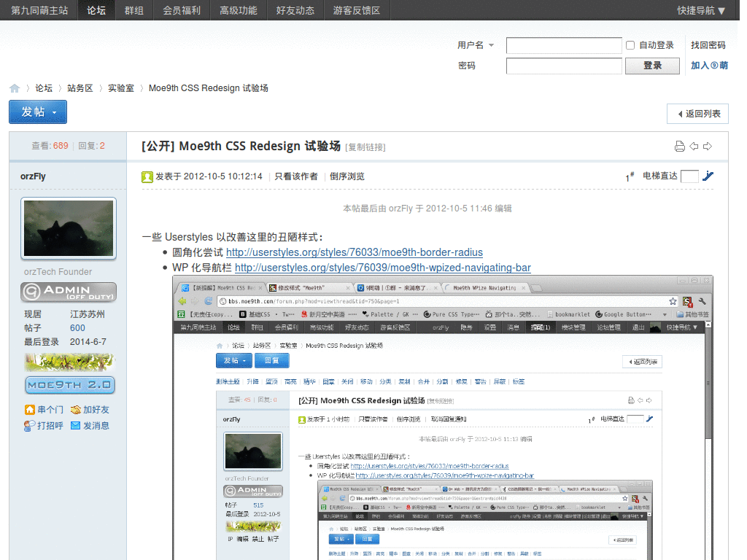Click the 返回列表 button
Viewport: 747px width, 560px height.
point(697,114)
